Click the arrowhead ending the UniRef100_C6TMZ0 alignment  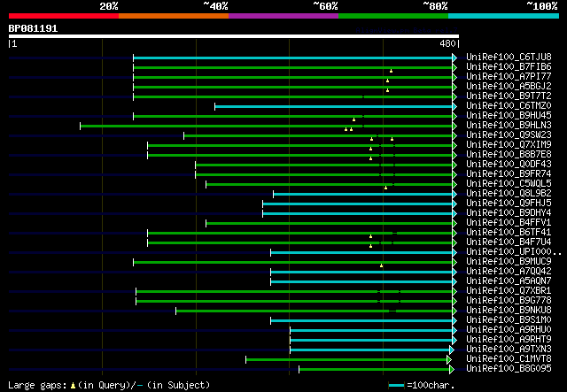tap(454, 106)
